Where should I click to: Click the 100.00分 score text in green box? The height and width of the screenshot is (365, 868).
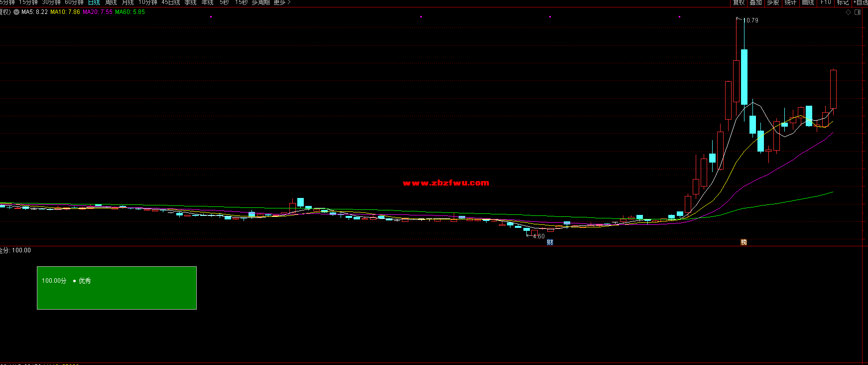(54, 281)
